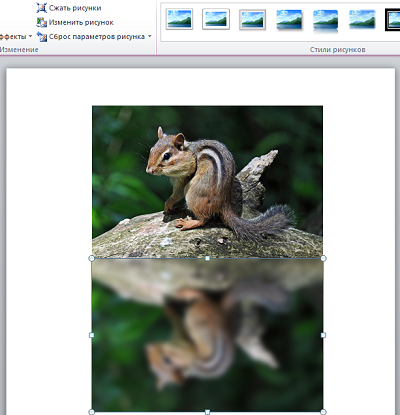
Task: Apply the second picture style with white frame
Action: [216, 19]
